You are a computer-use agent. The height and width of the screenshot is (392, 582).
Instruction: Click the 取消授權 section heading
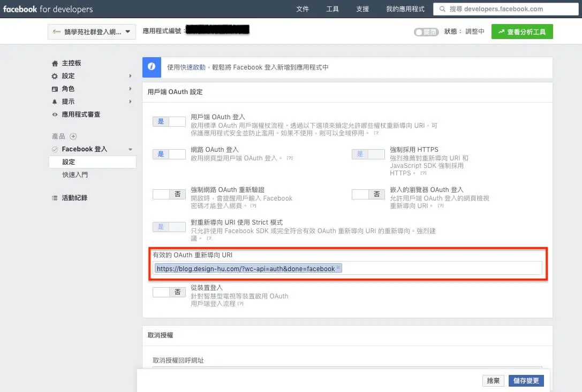click(x=160, y=335)
